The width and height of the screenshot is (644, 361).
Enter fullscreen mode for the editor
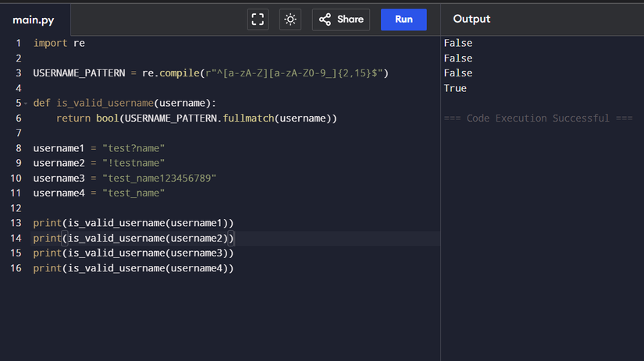tap(258, 19)
